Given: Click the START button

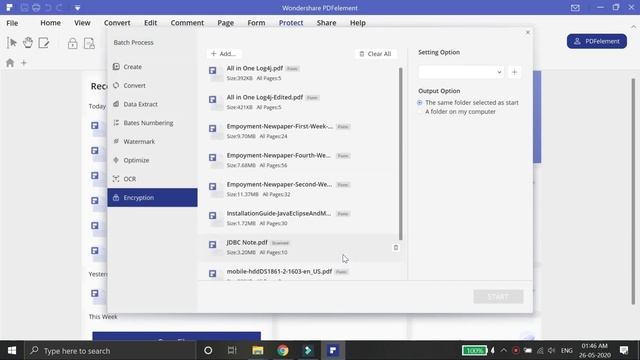Looking at the screenshot, I should pyautogui.click(x=498, y=297).
